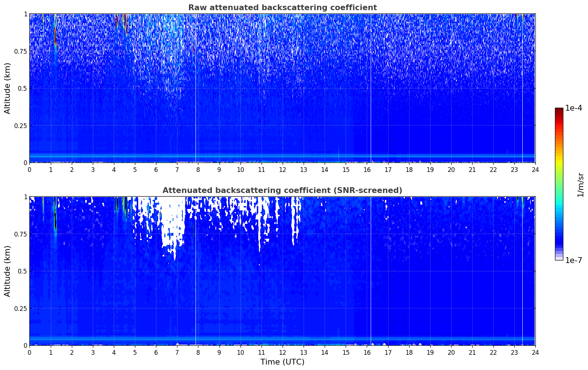Image resolution: width=588 pixels, height=370 pixels.
Task: Click the hour 18 tick on bottom plot
Action: 409,352
